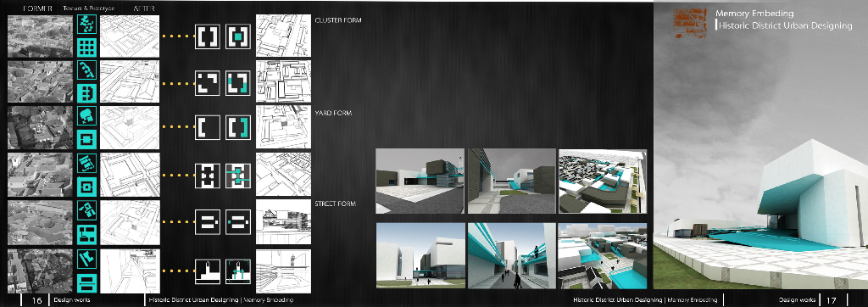Select the cross diagram with cyan connecting lines
The image size is (868, 307).
point(238,176)
